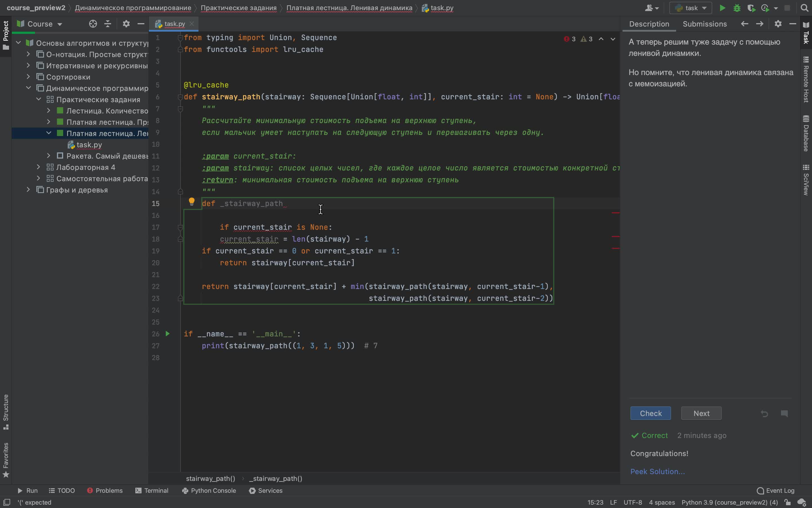Screen dimensions: 812x508
Task: Hide the Course panel with minus icon
Action: click(x=141, y=24)
